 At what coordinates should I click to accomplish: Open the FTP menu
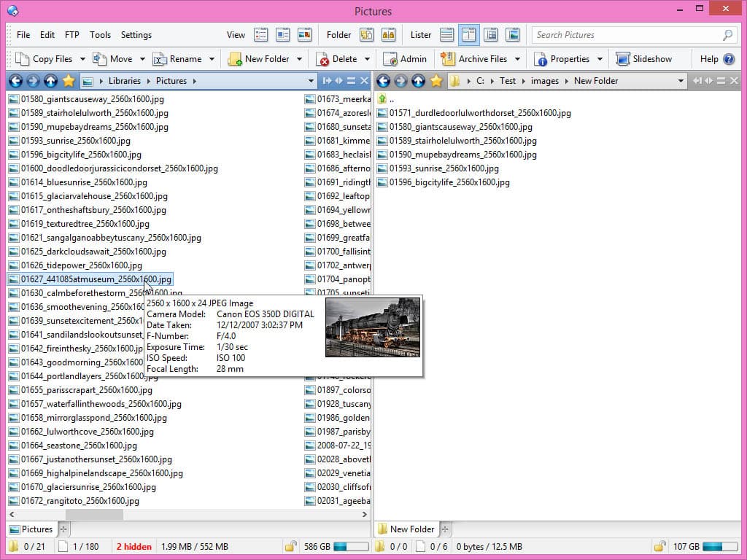tap(72, 35)
